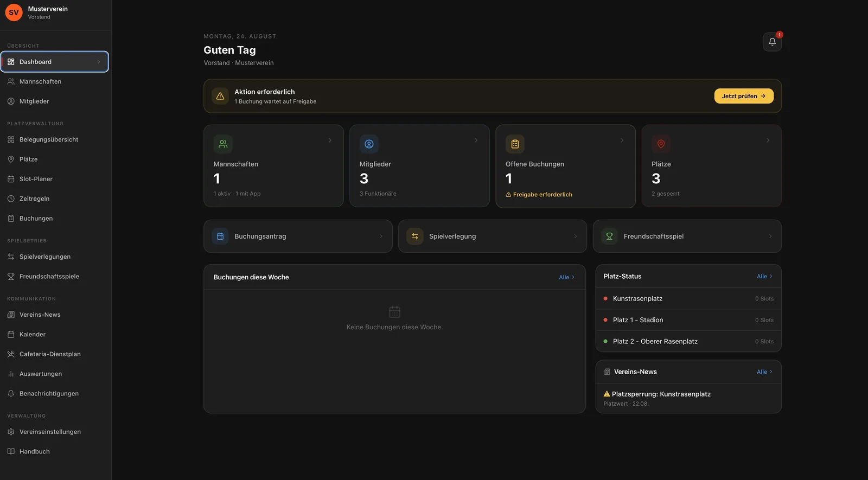Select the Kunstrasenplatz row in Platz-Status
Image resolution: width=868 pixels, height=480 pixels.
(x=688, y=299)
